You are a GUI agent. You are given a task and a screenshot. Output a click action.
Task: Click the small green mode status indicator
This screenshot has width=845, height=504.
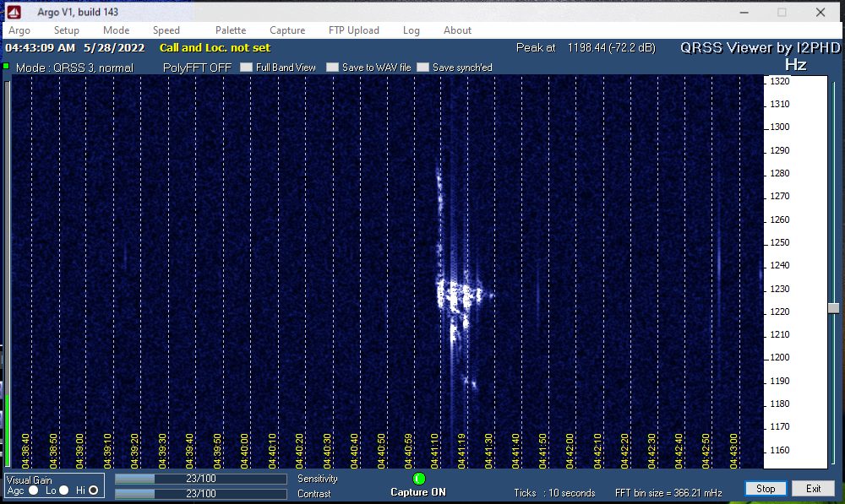coord(7,66)
